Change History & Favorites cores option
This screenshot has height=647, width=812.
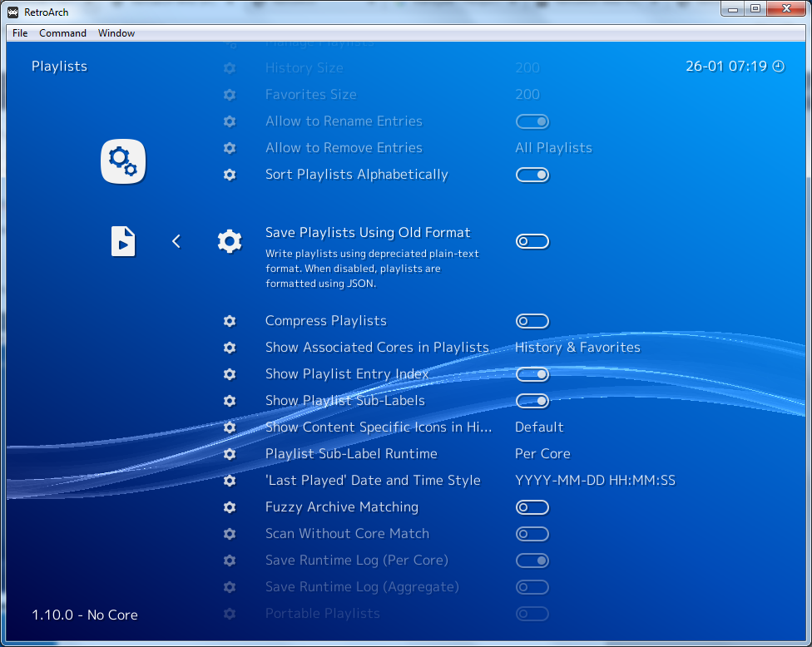point(578,348)
